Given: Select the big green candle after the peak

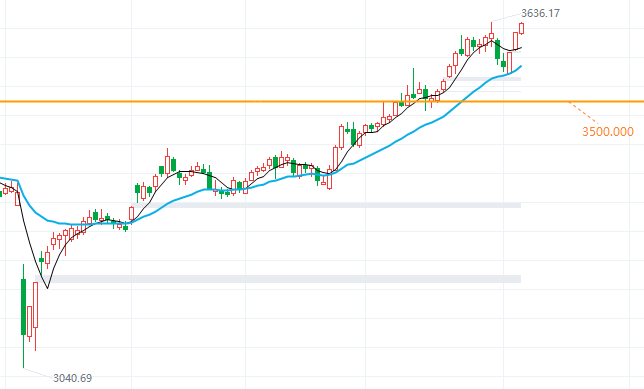Looking at the screenshot, I should pyautogui.click(x=497, y=50).
